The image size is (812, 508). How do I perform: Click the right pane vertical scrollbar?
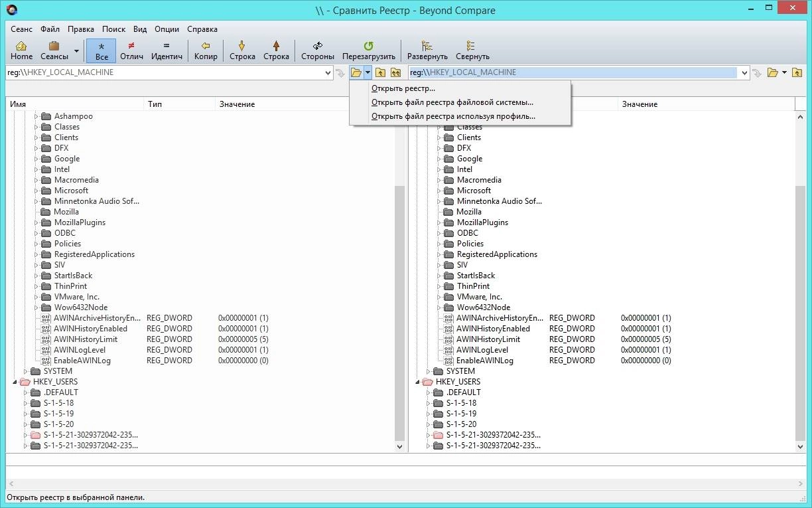[x=801, y=312]
